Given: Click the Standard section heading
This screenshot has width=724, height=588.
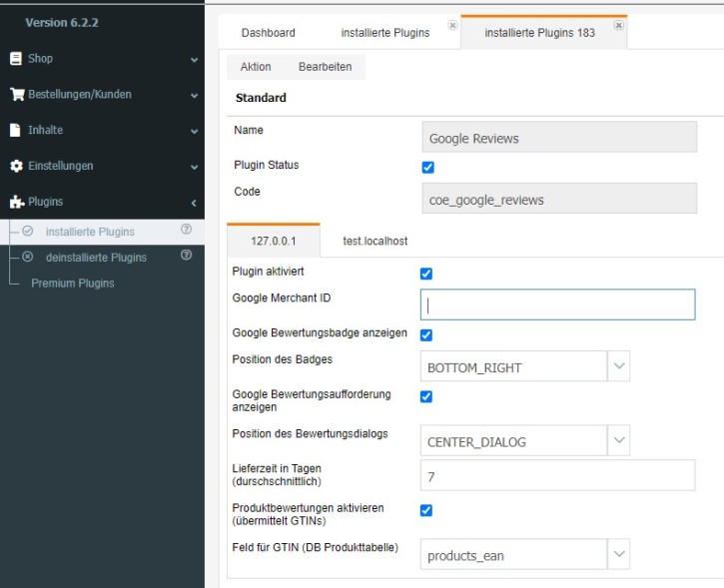Looking at the screenshot, I should pyautogui.click(x=261, y=98).
